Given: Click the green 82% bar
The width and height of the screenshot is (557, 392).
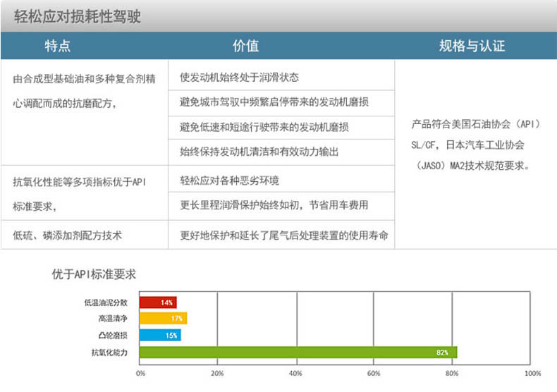Looking at the screenshot, I should click(298, 352).
